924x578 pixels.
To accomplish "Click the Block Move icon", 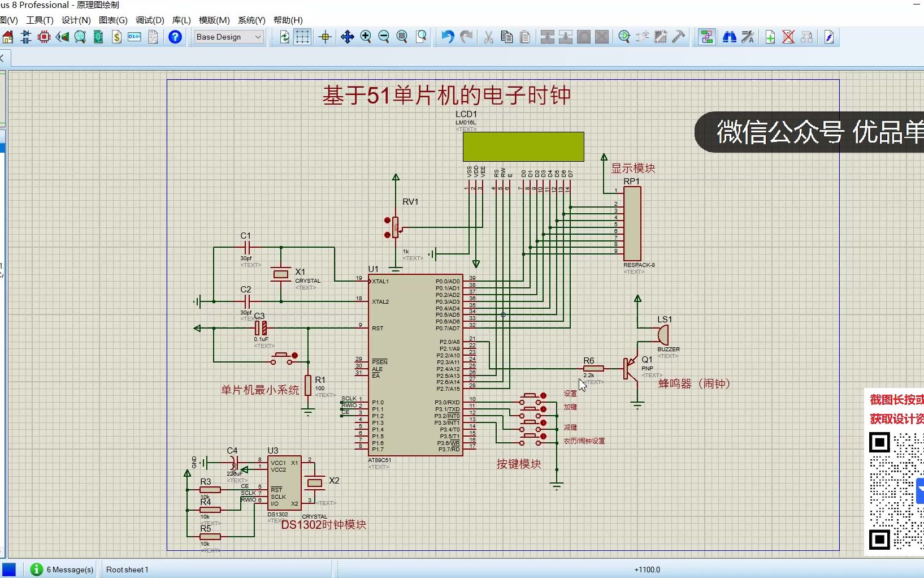I will tap(566, 37).
